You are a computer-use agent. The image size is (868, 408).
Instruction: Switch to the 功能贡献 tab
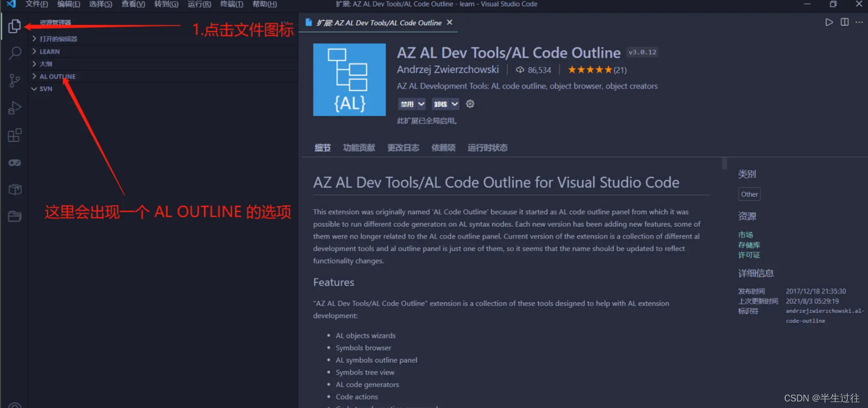(359, 147)
